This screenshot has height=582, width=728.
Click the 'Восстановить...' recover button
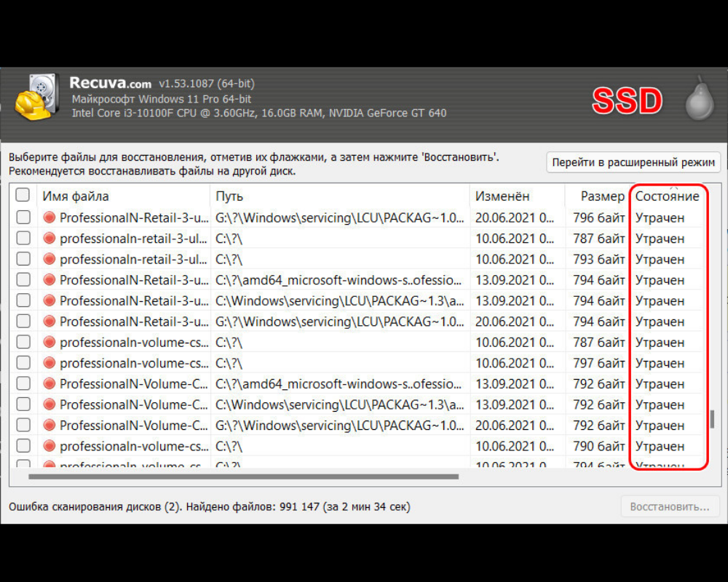pos(670,507)
